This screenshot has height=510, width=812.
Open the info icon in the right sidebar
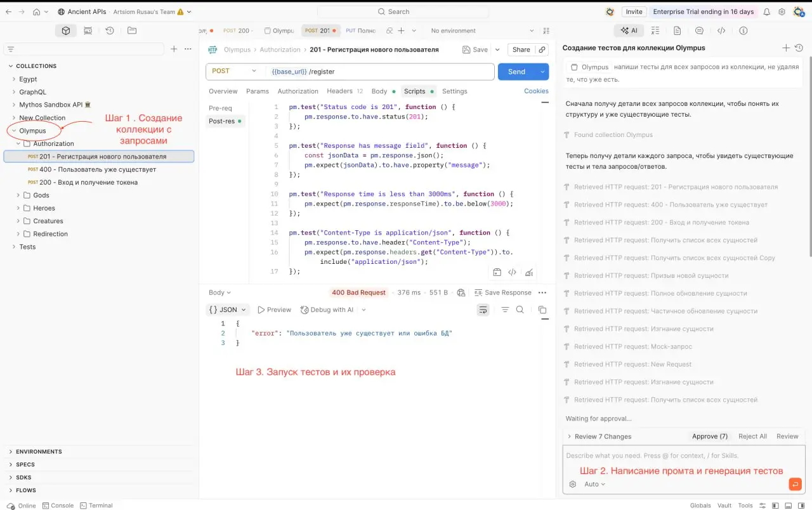point(743,30)
